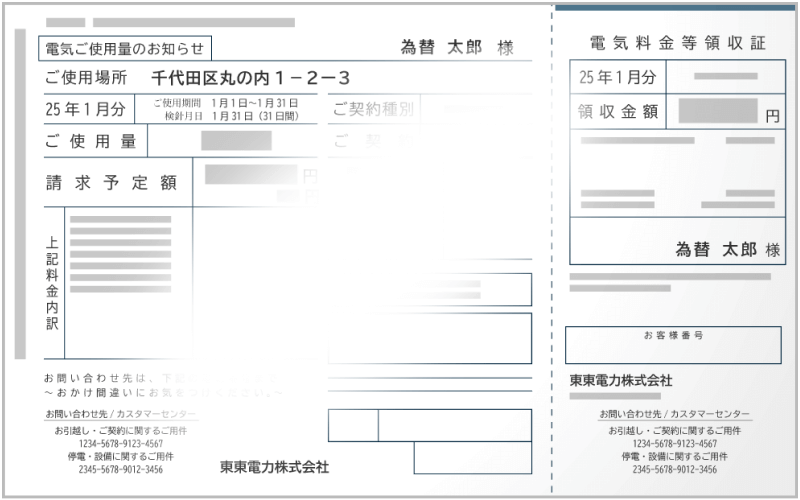The height and width of the screenshot is (500, 800).
Task: Click 25年1月分 in the usage notice section
Action: pos(85,109)
